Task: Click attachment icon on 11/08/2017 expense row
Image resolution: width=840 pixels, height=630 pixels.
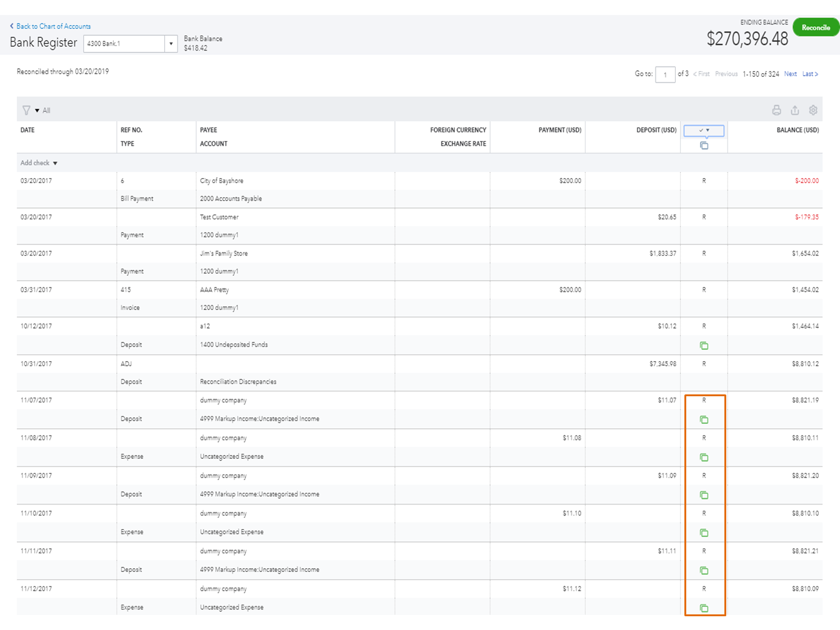Action: coord(704,457)
